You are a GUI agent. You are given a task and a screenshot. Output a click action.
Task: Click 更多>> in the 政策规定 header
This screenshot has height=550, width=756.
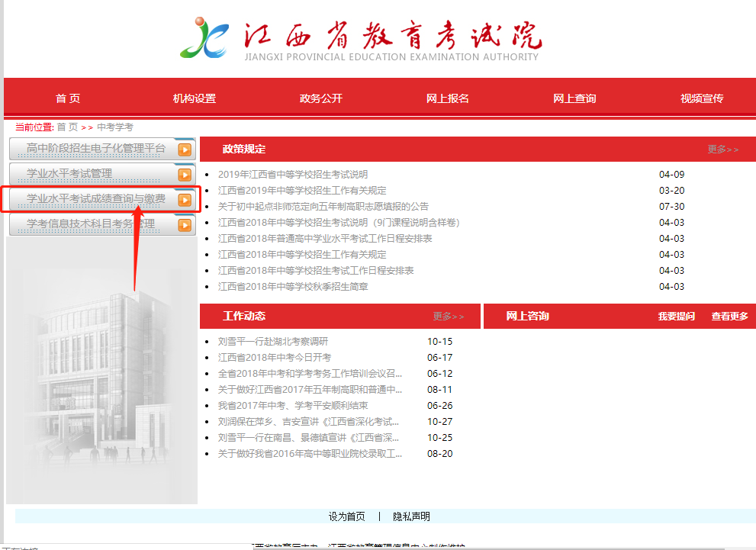pyautogui.click(x=722, y=150)
